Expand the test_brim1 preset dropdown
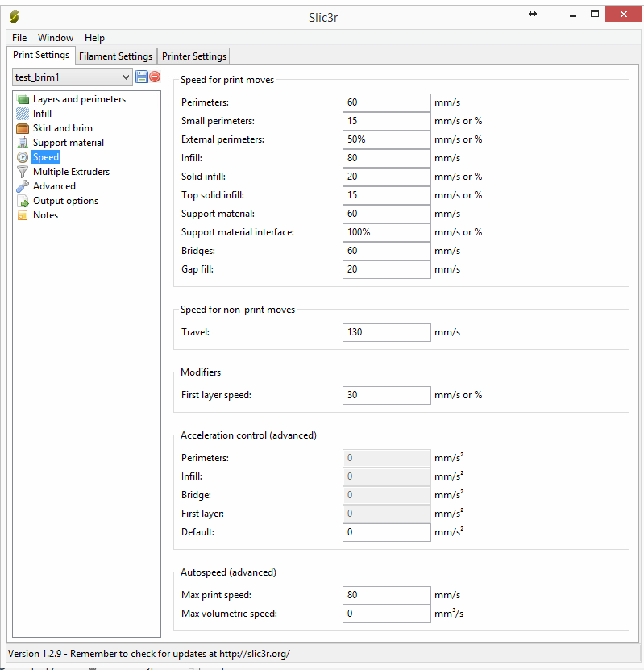 [x=125, y=77]
